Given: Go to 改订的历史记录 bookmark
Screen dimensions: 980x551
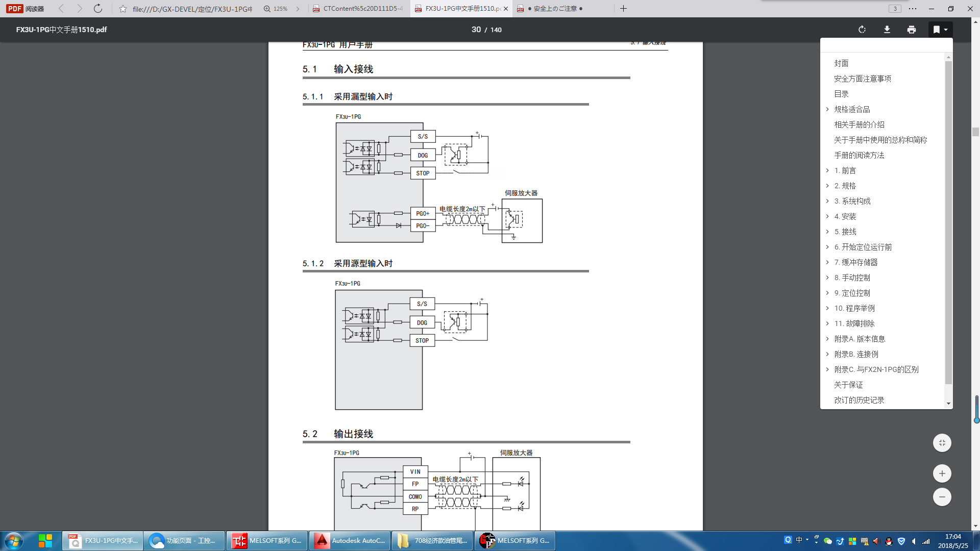Looking at the screenshot, I should (x=859, y=400).
